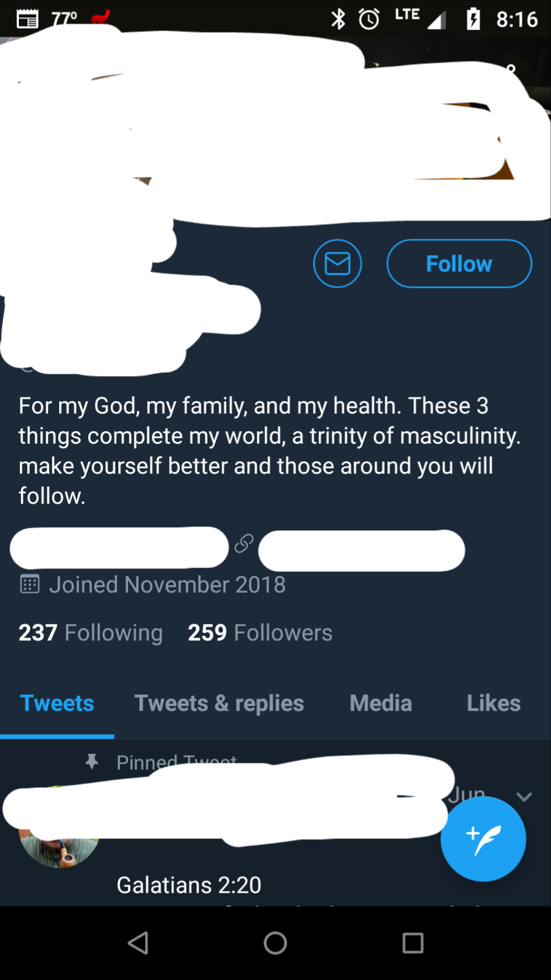
Task: Tap the Android home circle button
Action: 275,943
